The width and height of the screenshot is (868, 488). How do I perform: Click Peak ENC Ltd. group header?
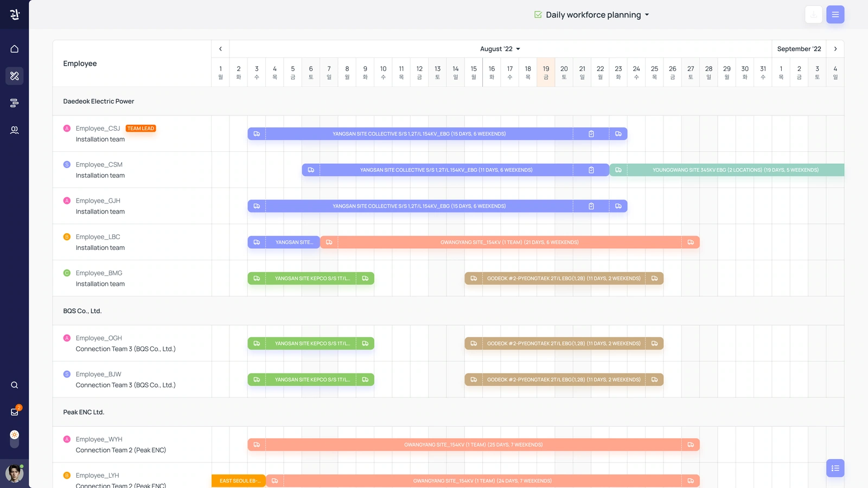84,412
